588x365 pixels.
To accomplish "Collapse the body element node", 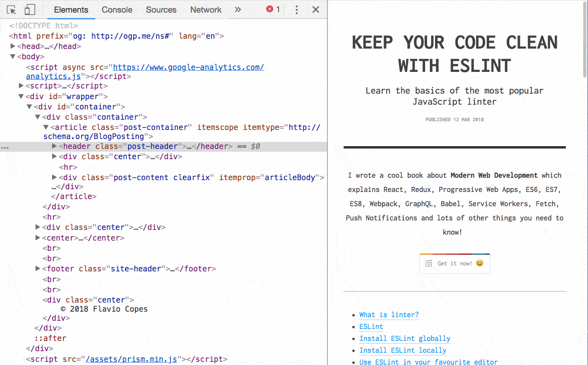I will tap(13, 56).
